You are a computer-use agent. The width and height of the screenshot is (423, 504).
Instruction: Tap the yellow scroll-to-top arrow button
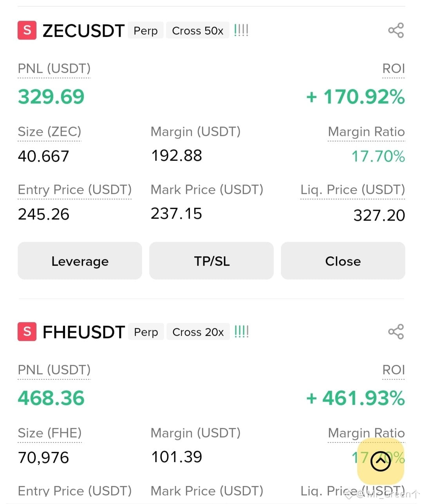(380, 461)
